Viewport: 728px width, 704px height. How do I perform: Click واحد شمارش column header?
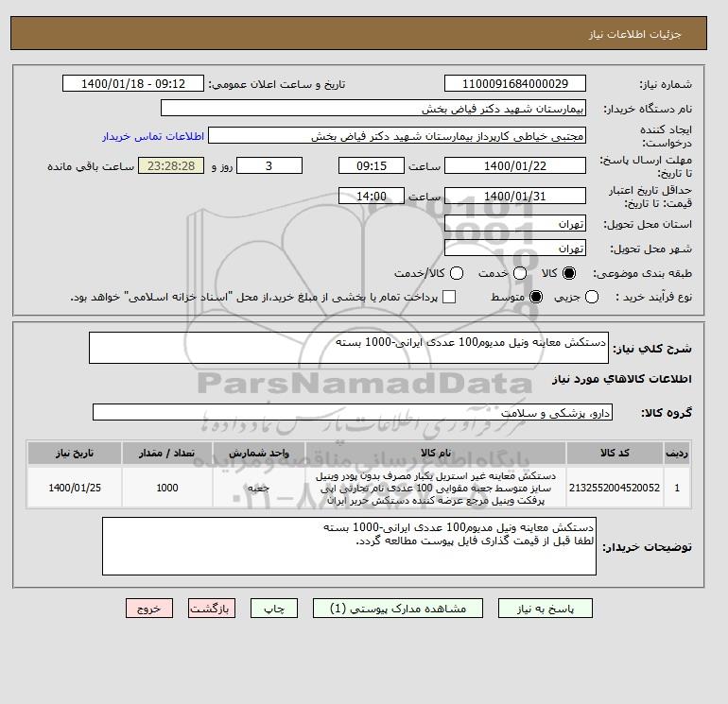click(x=259, y=453)
